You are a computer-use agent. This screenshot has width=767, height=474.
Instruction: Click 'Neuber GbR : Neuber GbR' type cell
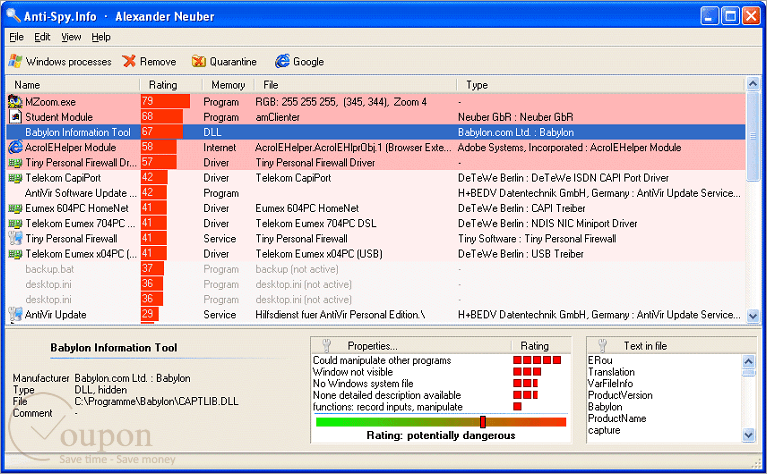[x=515, y=117]
